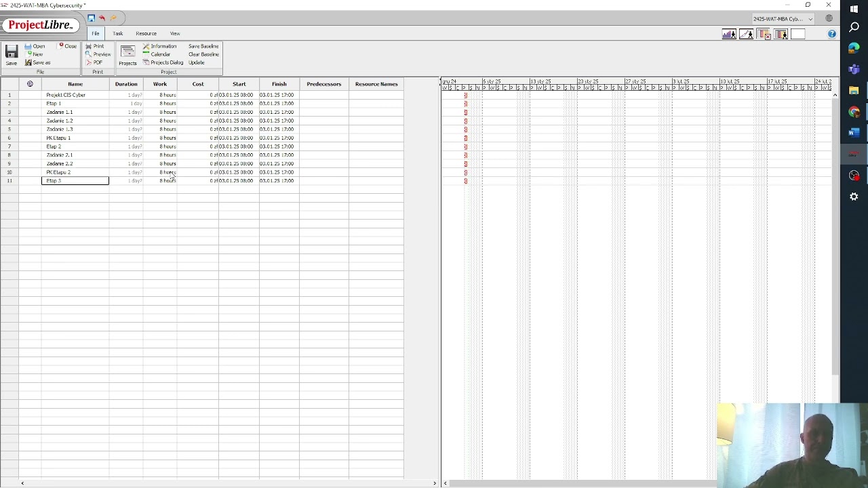
Task: Open the blue Help question icon
Action: [831, 34]
